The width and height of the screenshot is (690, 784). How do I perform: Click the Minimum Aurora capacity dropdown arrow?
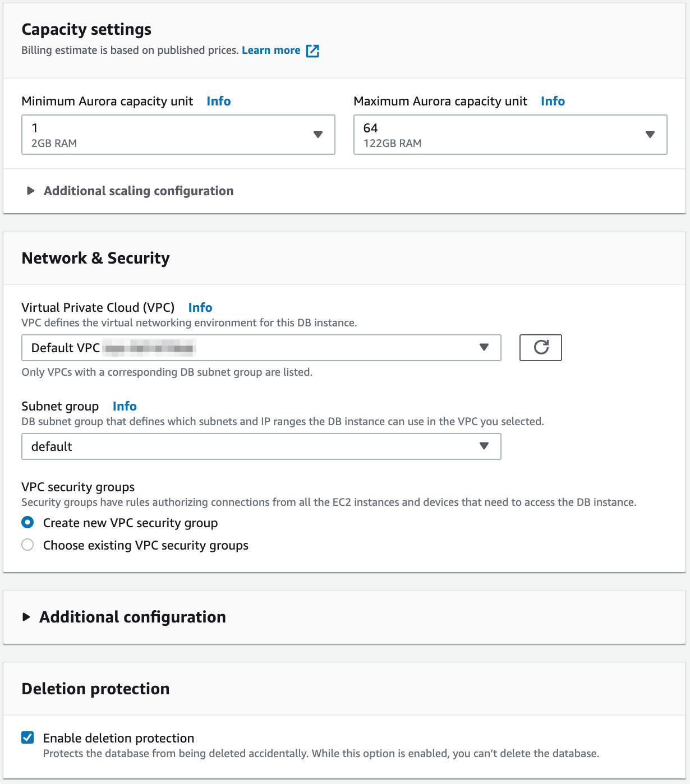point(318,135)
